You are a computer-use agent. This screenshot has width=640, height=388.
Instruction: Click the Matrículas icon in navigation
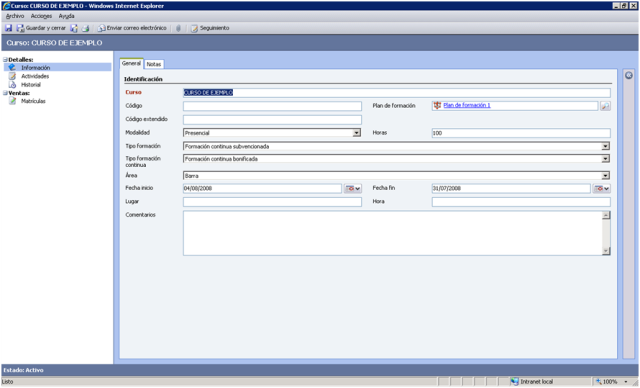(x=12, y=101)
